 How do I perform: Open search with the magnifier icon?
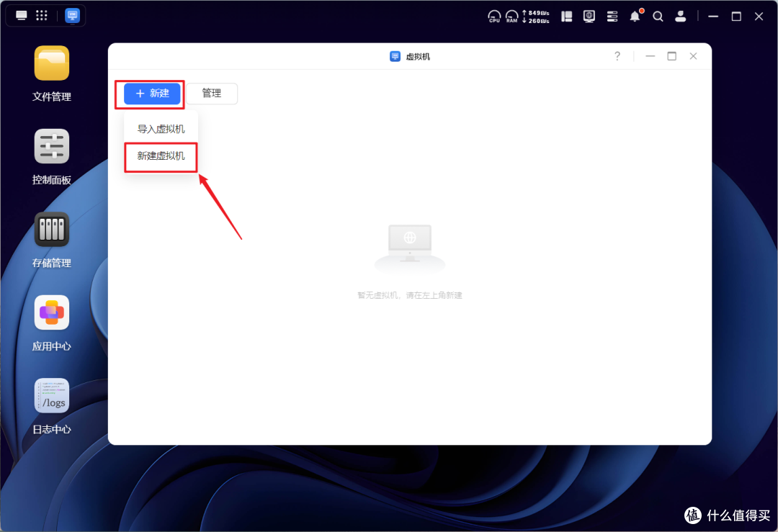pos(658,17)
